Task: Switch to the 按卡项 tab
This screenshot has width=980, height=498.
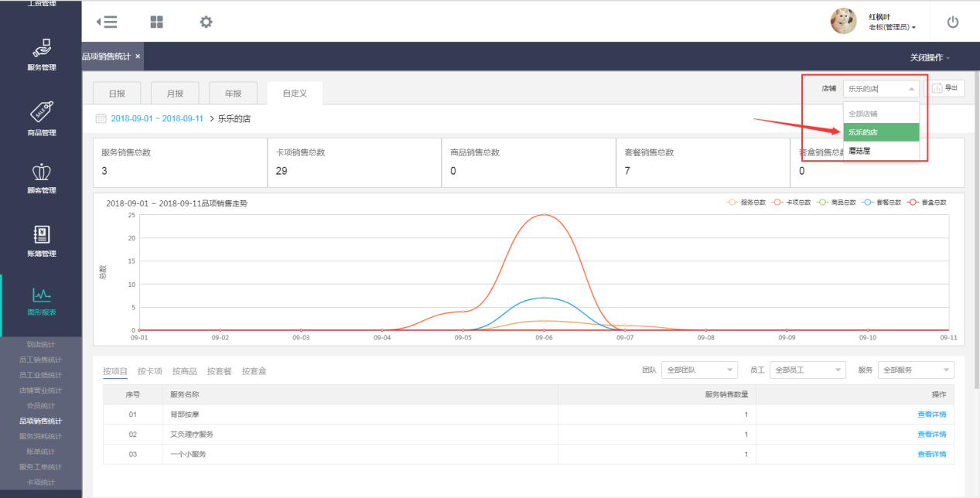Action: click(x=150, y=371)
